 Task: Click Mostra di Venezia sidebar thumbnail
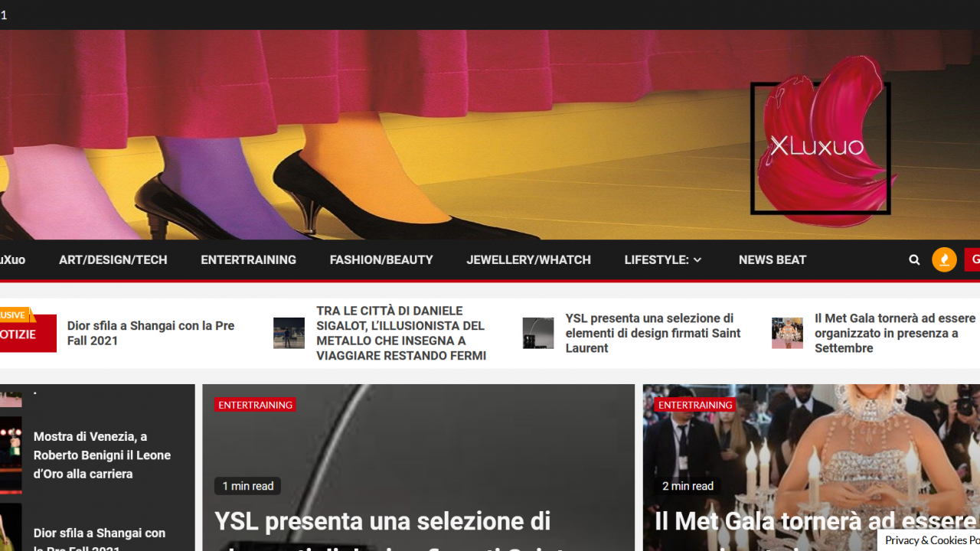(x=10, y=455)
